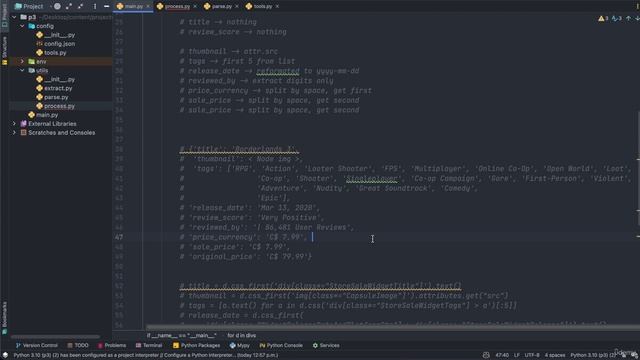Go to next highlighted error arrow
640x360 pixels.
click(637, 18)
